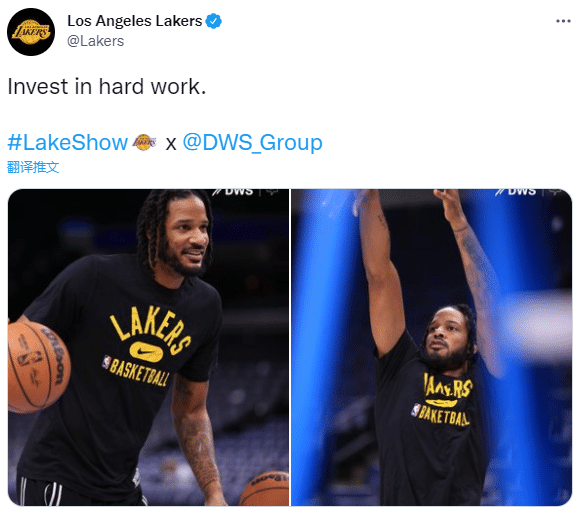Click the Nike logo on left shirt

146,352
